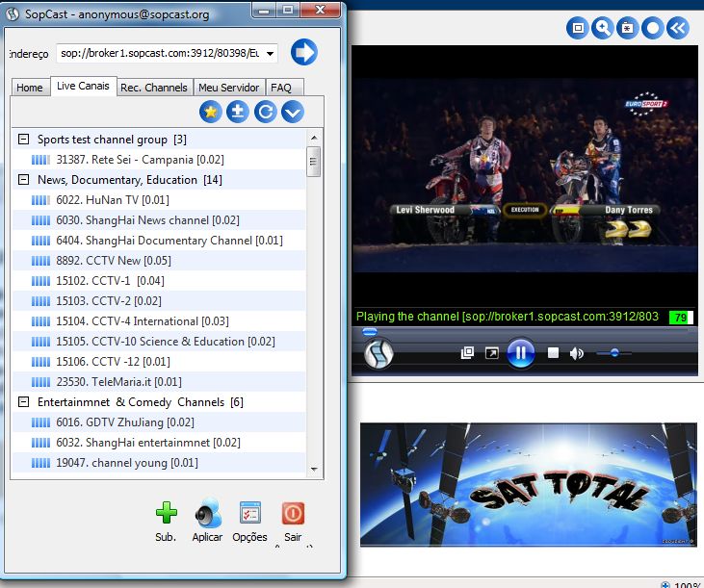Select channel 8892. CCTV New

[x=159, y=261]
